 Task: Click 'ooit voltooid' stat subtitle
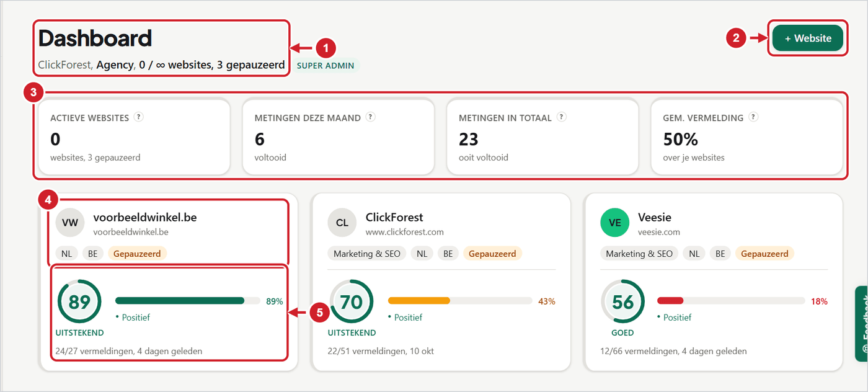(x=484, y=158)
